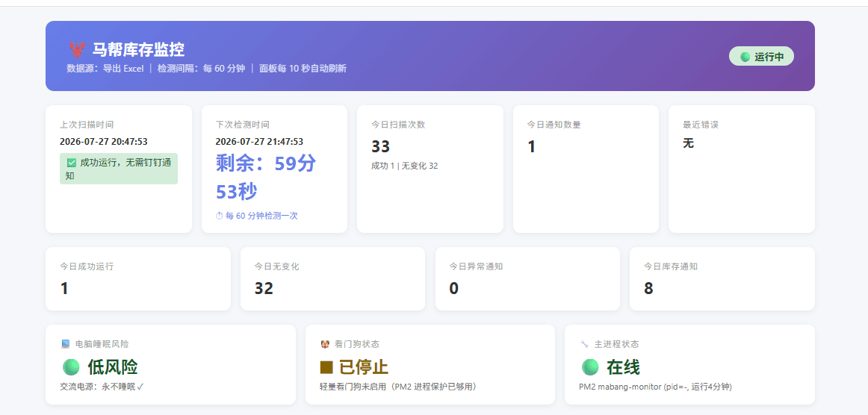Screen dimensions: 868x415
Task: Click the green checkmark icon in 成功运行 notice
Action: (x=72, y=163)
